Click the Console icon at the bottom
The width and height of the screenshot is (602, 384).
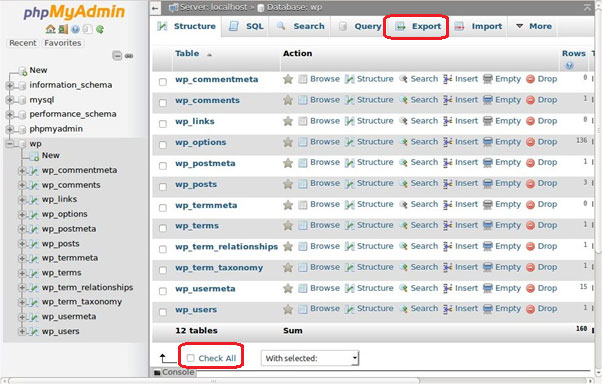157,372
